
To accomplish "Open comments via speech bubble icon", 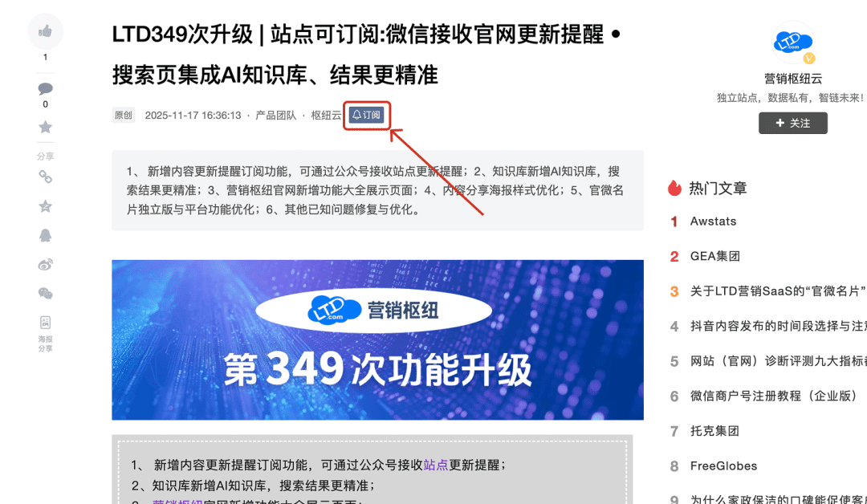I will click(45, 88).
